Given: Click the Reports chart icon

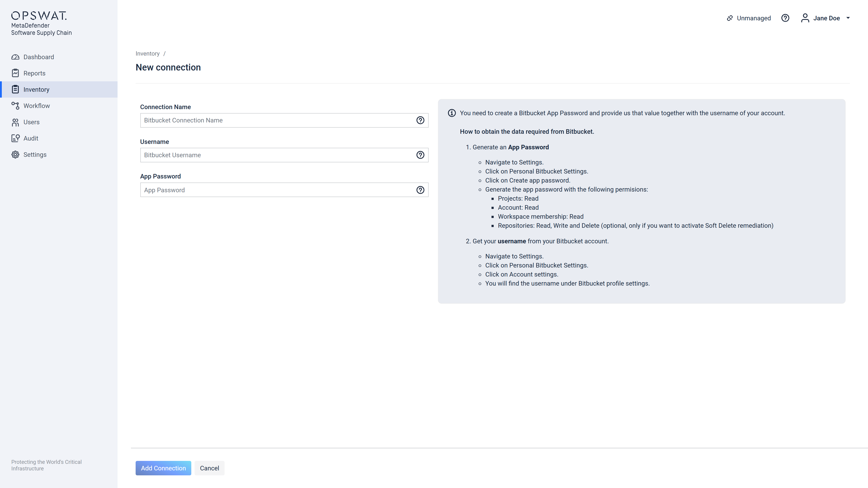Looking at the screenshot, I should coord(15,73).
